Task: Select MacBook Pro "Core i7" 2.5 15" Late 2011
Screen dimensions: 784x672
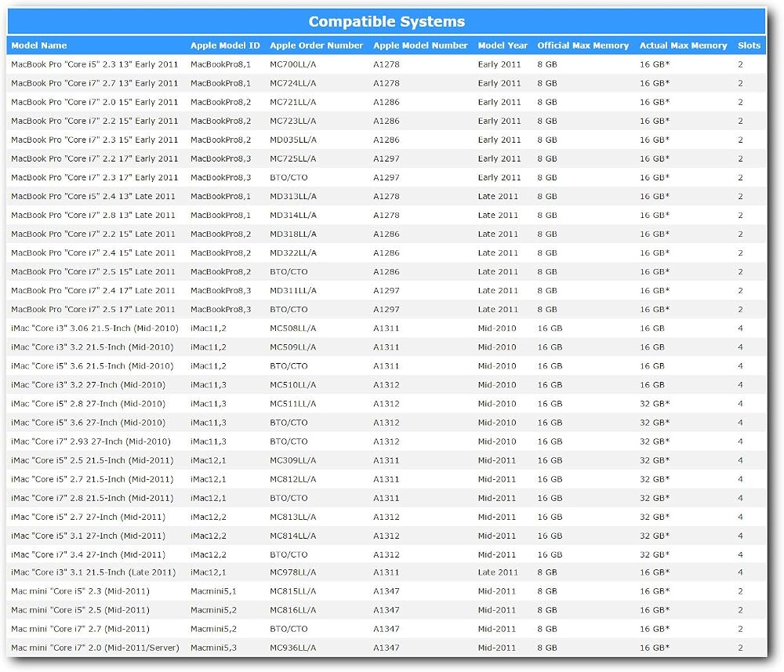Action: pos(93,271)
